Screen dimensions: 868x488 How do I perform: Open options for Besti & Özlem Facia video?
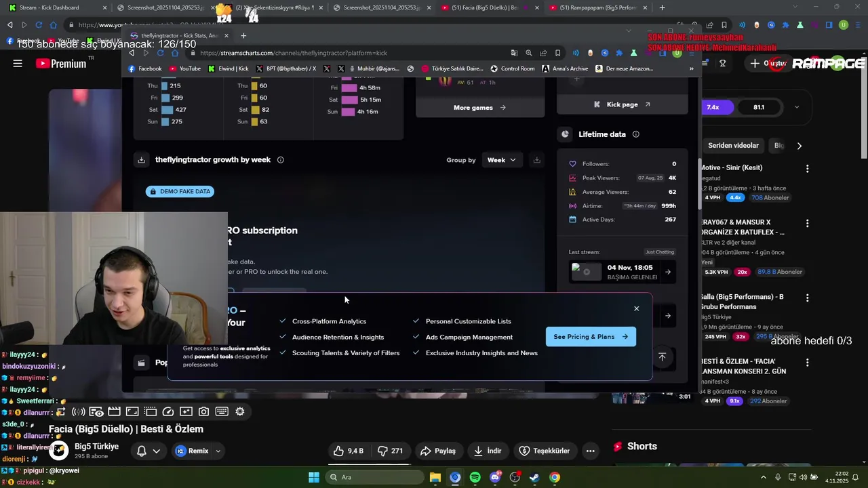tap(807, 363)
